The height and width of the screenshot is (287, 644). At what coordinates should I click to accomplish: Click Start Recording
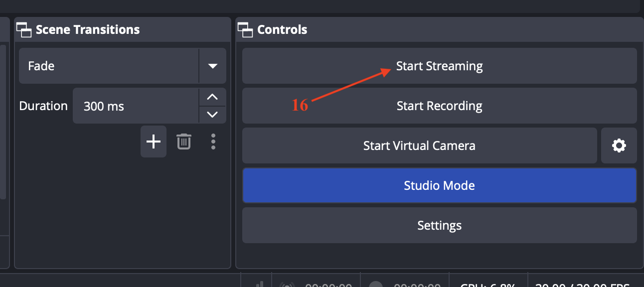[x=439, y=106]
